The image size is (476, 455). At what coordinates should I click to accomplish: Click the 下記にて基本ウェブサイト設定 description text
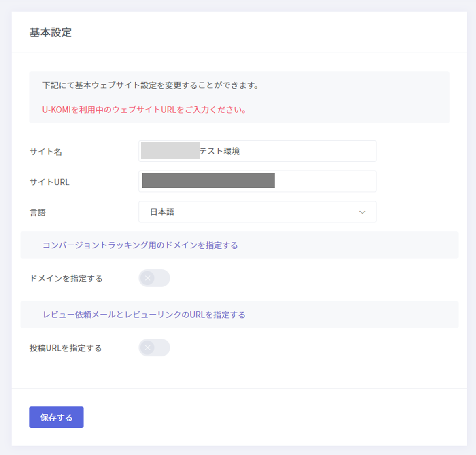coord(151,85)
